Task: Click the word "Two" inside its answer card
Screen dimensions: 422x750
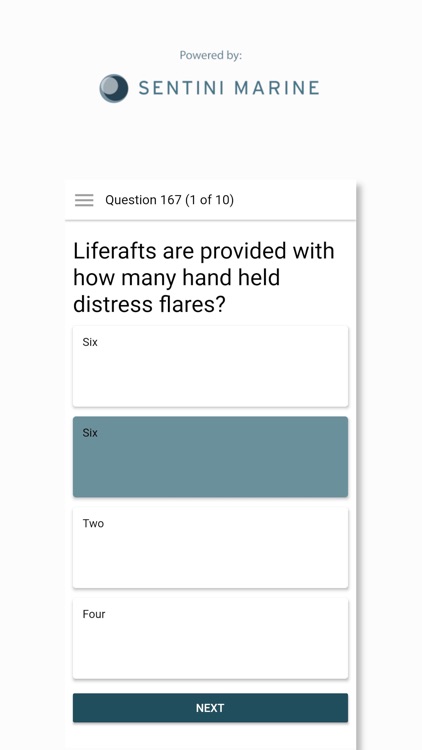Action: tap(93, 523)
